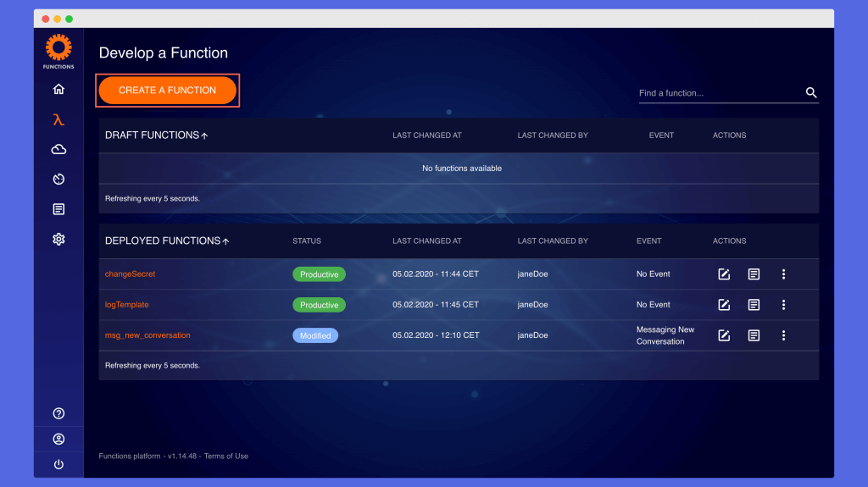Click the 05.02.2020 - 11:44 CET timestamp
Viewport: 868px width, 487px height.
pyautogui.click(x=436, y=274)
